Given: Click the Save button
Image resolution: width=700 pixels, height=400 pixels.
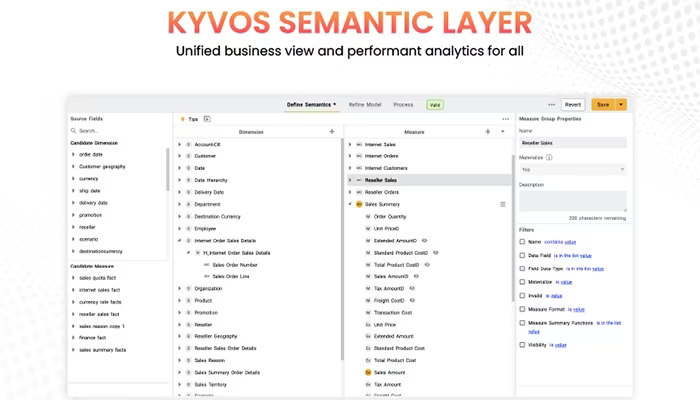Looking at the screenshot, I should tap(603, 104).
